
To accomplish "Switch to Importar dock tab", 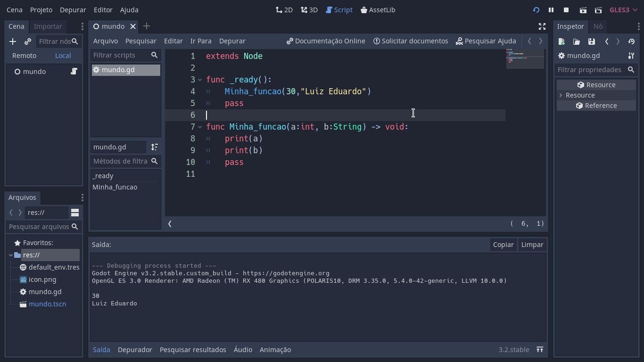I will (x=48, y=26).
